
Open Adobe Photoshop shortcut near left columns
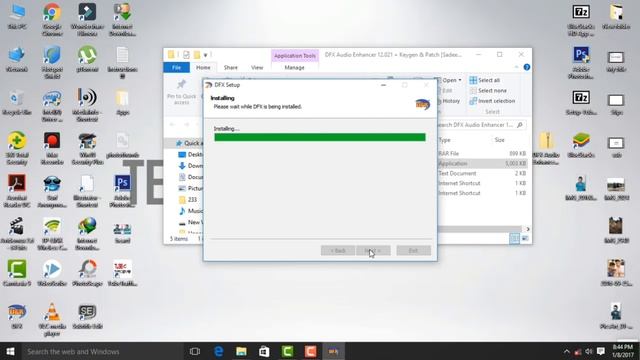pyautogui.click(x=122, y=191)
